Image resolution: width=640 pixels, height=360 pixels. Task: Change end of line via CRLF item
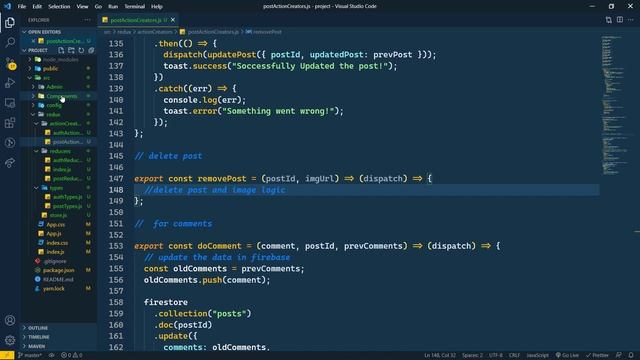tap(514, 355)
